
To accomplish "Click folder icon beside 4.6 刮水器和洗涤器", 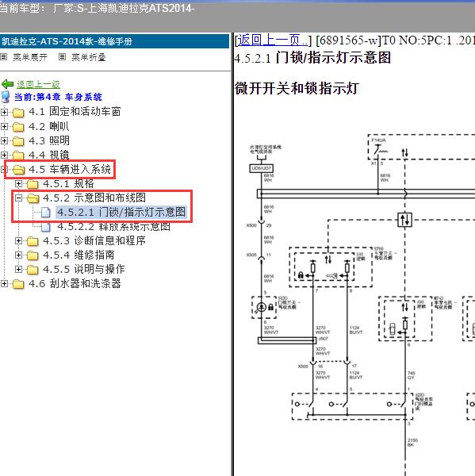I will [18, 284].
